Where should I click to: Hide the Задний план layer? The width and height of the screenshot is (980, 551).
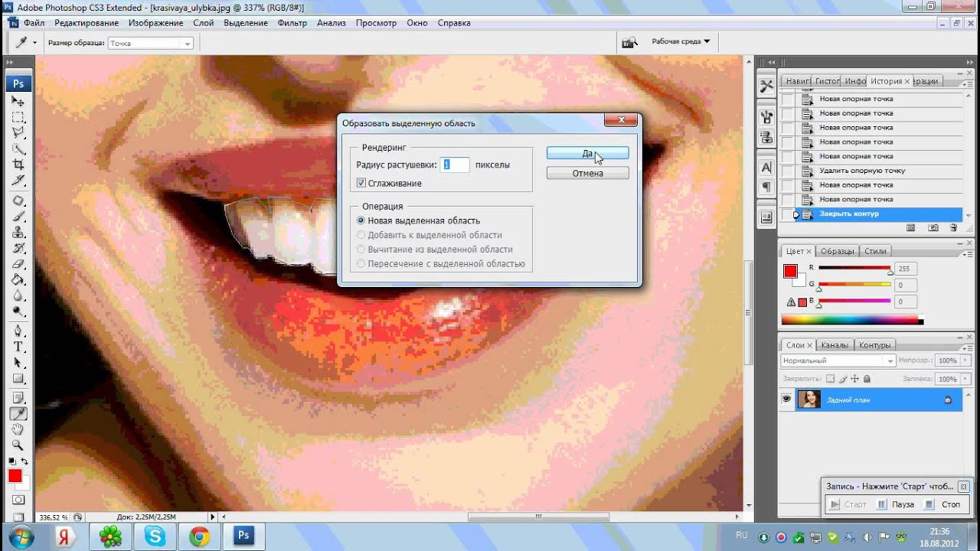786,399
